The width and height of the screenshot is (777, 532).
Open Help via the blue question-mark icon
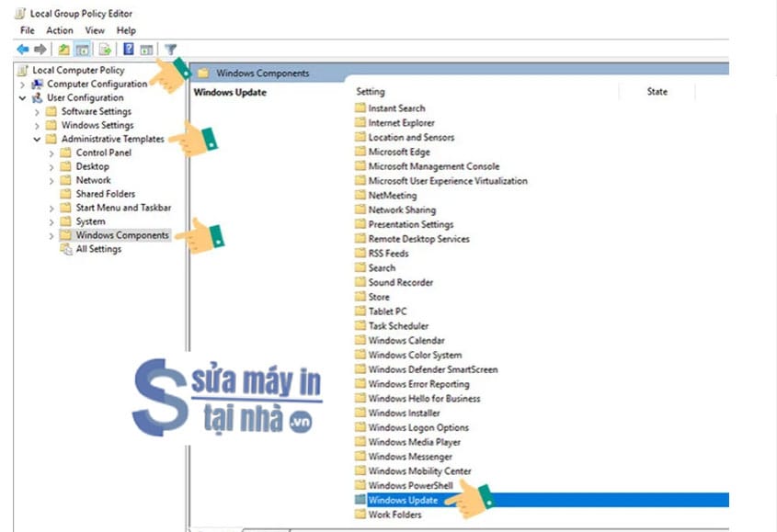(129, 49)
